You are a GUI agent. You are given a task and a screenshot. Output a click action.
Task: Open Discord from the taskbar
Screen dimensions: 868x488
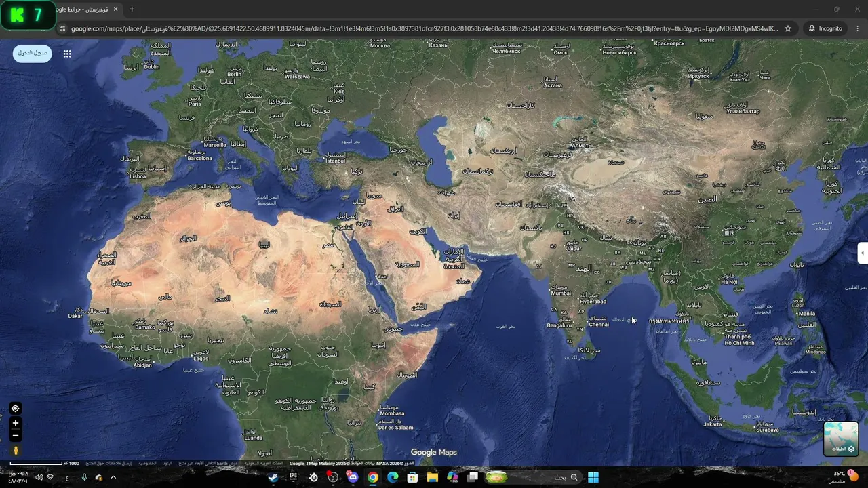(x=353, y=477)
